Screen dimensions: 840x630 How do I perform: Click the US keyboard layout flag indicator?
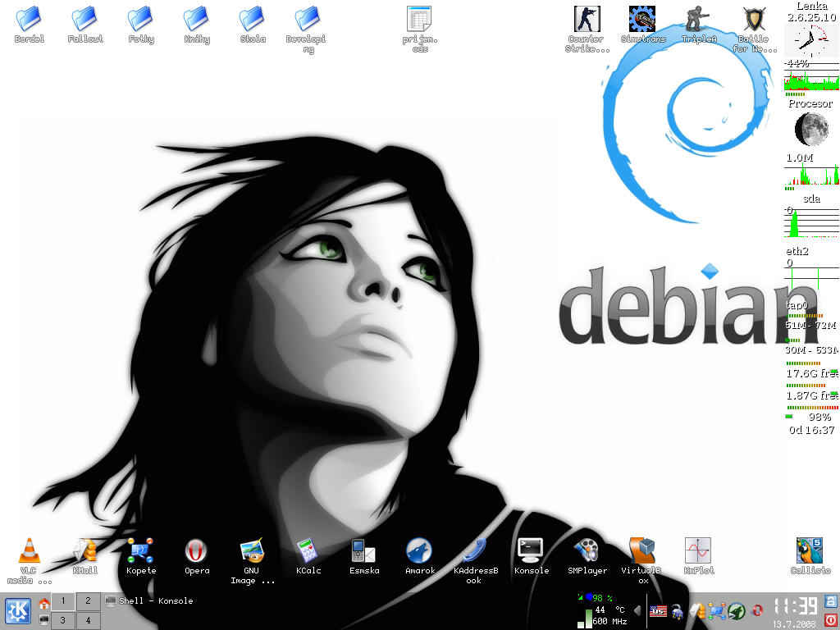[658, 610]
